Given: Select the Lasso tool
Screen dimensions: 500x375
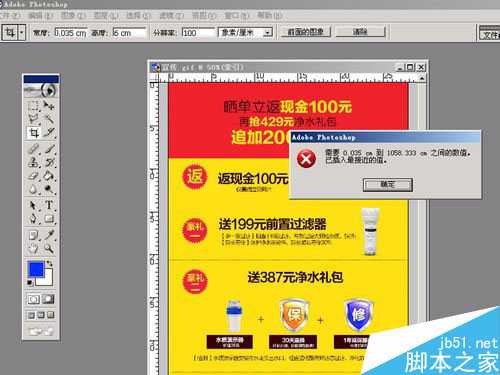Looking at the screenshot, I should pyautogui.click(x=33, y=119).
